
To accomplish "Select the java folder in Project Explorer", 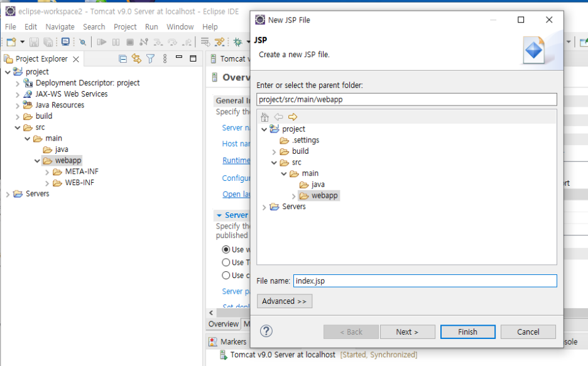I will tap(55, 149).
